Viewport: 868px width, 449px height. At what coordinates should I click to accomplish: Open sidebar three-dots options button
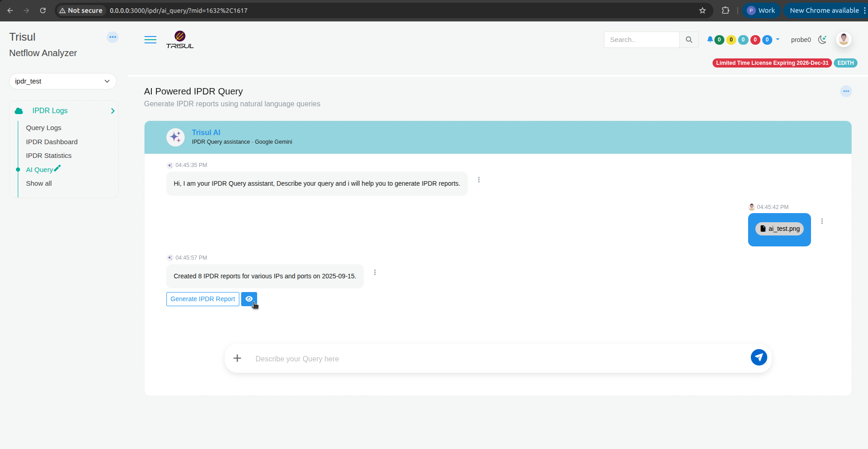[x=113, y=37]
